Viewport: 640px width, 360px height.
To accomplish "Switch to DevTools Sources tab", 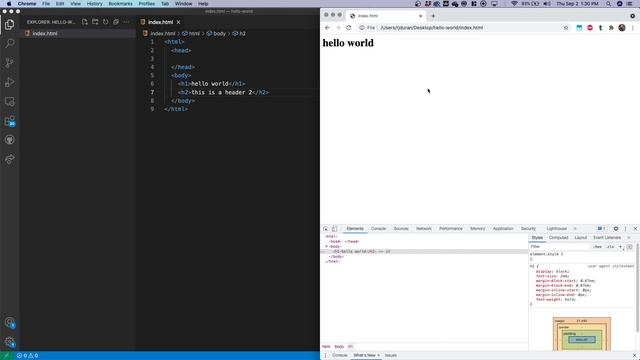I will coord(401,229).
